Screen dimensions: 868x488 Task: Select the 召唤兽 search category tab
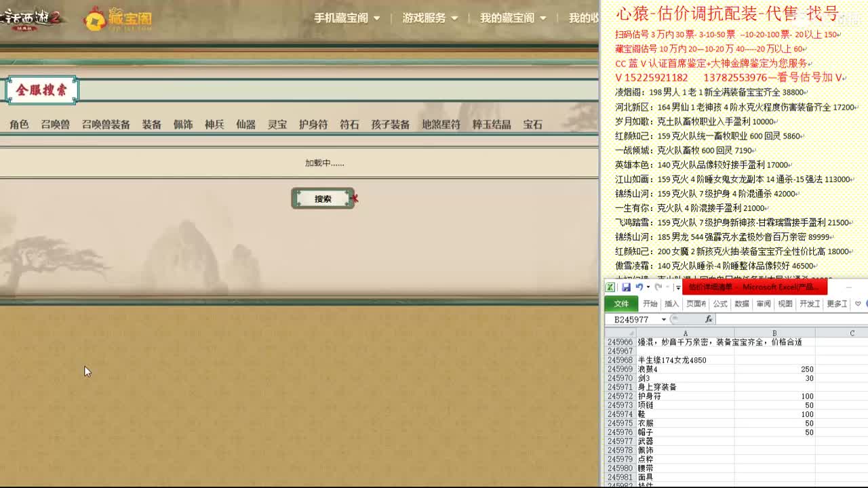(x=56, y=125)
